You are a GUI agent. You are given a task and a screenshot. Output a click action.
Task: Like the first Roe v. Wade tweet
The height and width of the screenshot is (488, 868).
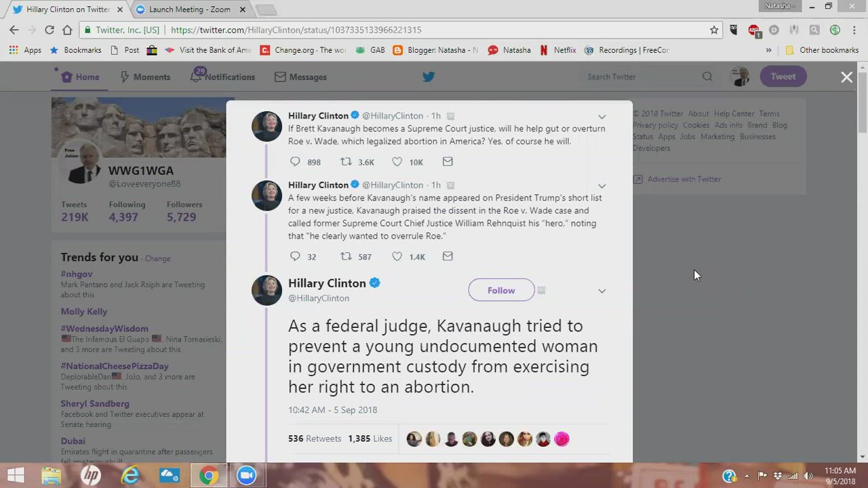click(397, 162)
